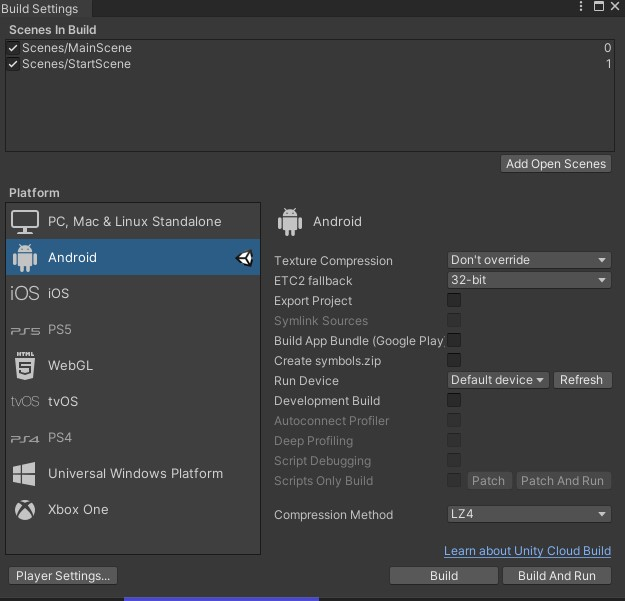The image size is (625, 601).
Task: Toggle the Scripts Only Build checkbox
Action: click(x=454, y=480)
